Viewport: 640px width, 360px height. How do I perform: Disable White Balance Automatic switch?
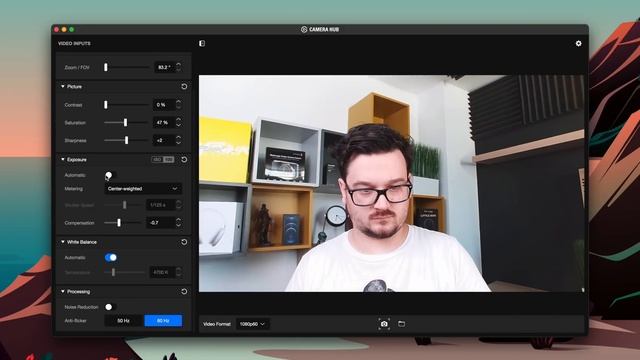coord(111,258)
